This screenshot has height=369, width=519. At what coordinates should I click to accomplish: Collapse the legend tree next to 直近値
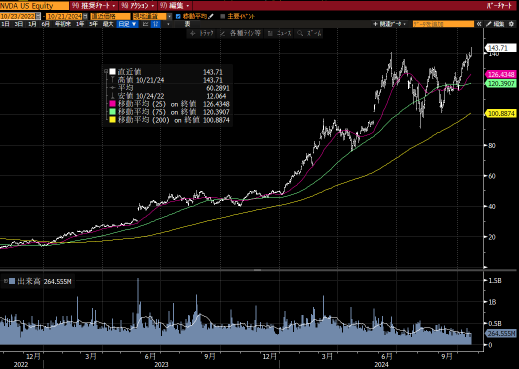(x=106, y=71)
